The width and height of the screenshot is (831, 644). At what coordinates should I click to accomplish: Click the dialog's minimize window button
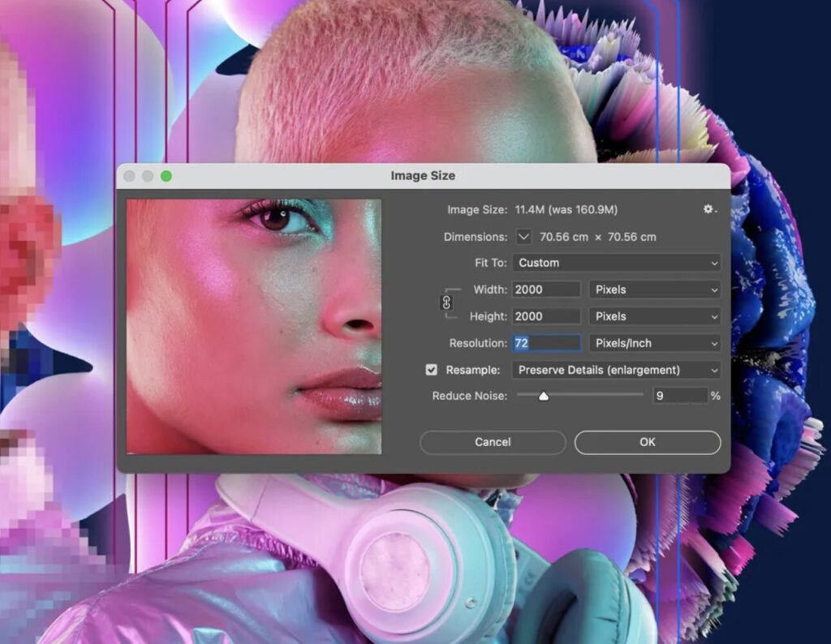pyautogui.click(x=148, y=176)
